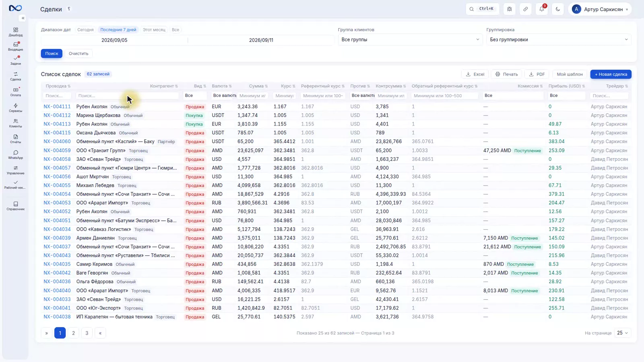644x362 pixels.
Task: Open the Отчёты sidebar icon
Action: pyautogui.click(x=15, y=139)
